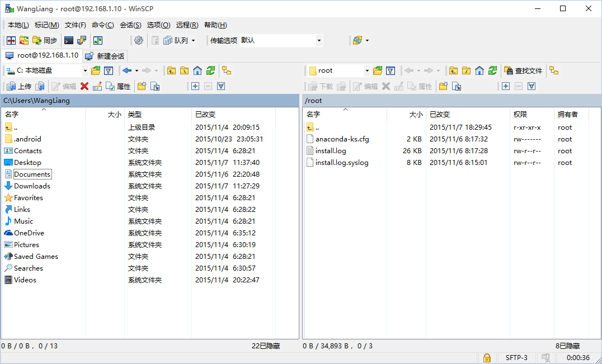Click local panel Invert Selection icon
The width and height of the screenshot is (602, 364).
[221, 86]
